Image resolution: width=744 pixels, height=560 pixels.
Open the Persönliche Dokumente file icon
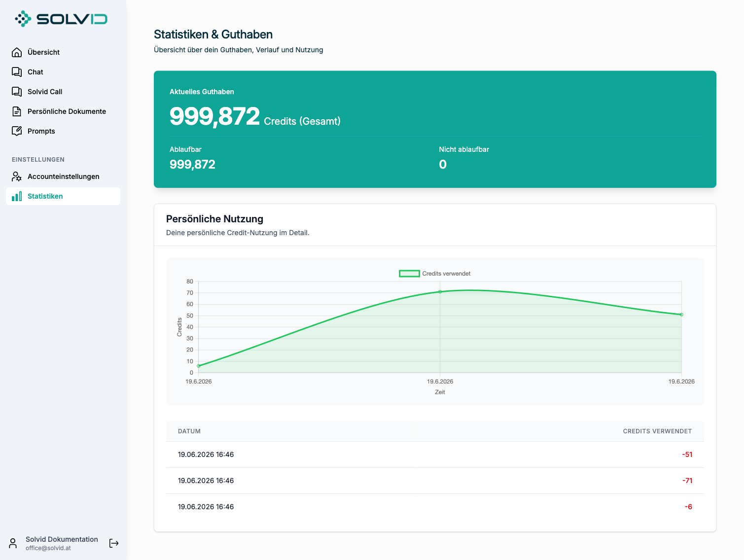coord(17,111)
